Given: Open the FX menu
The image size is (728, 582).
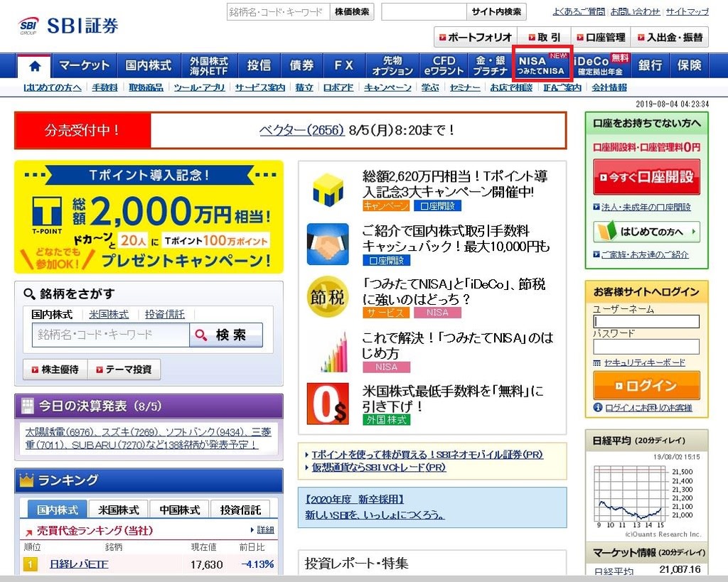Looking at the screenshot, I should point(344,66).
